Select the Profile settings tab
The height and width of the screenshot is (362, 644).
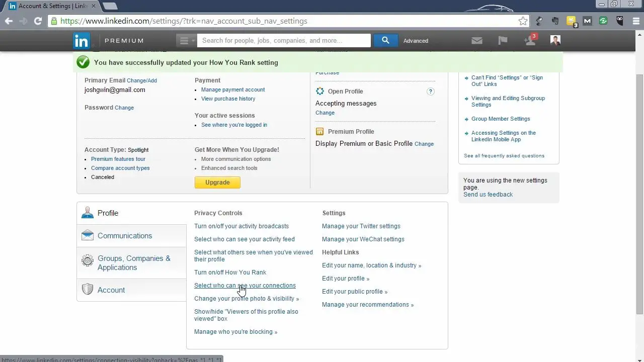click(x=131, y=213)
